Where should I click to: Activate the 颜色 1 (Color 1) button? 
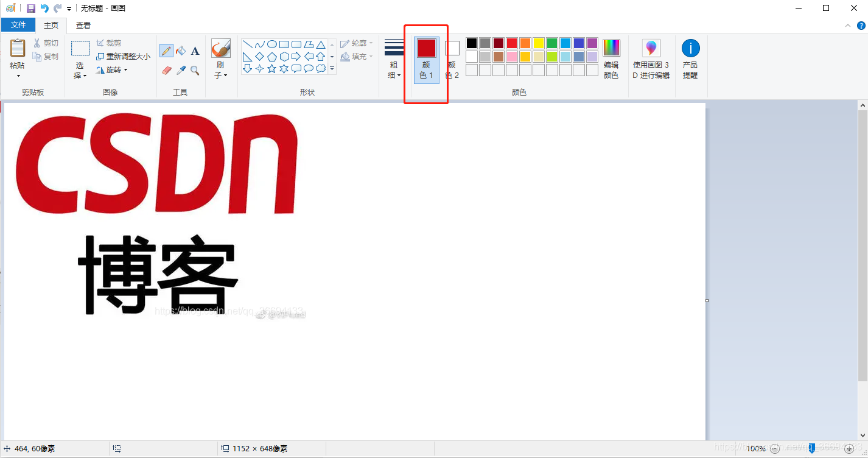pos(426,60)
